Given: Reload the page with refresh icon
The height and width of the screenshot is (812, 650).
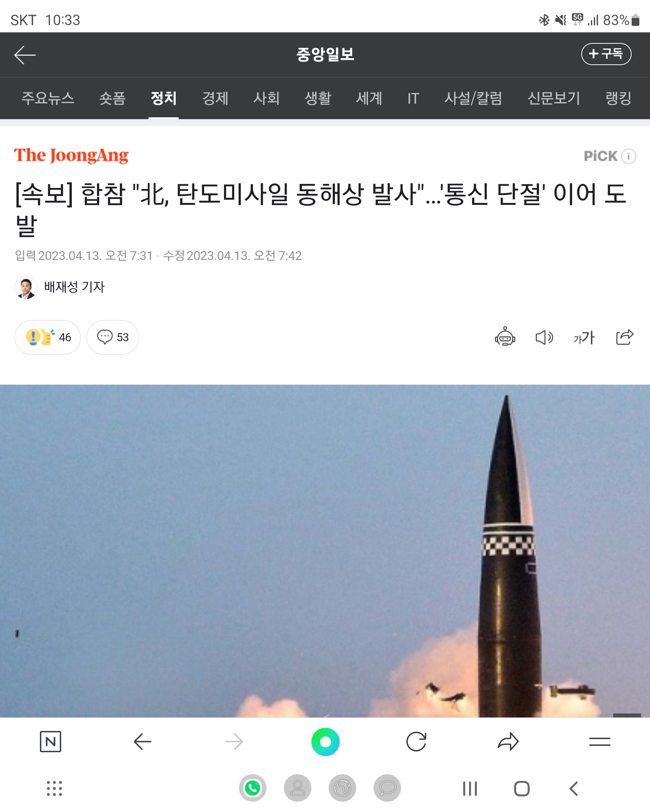Looking at the screenshot, I should (416, 741).
